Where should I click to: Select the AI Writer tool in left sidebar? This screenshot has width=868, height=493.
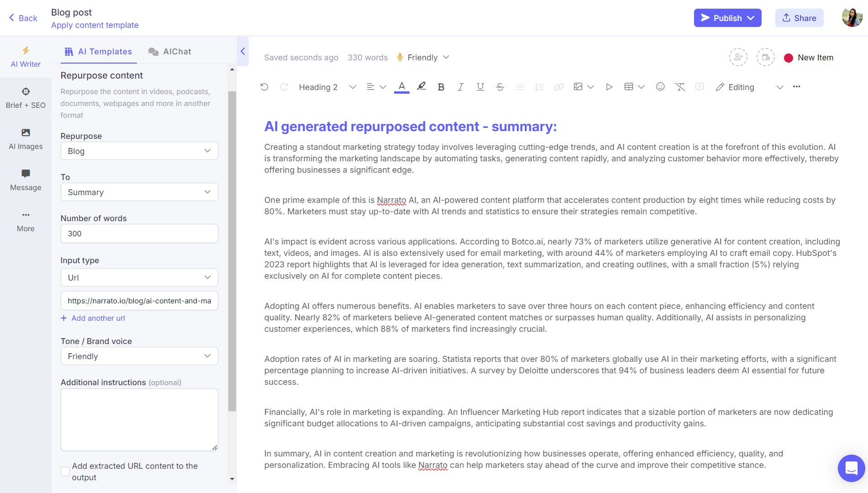25,57
